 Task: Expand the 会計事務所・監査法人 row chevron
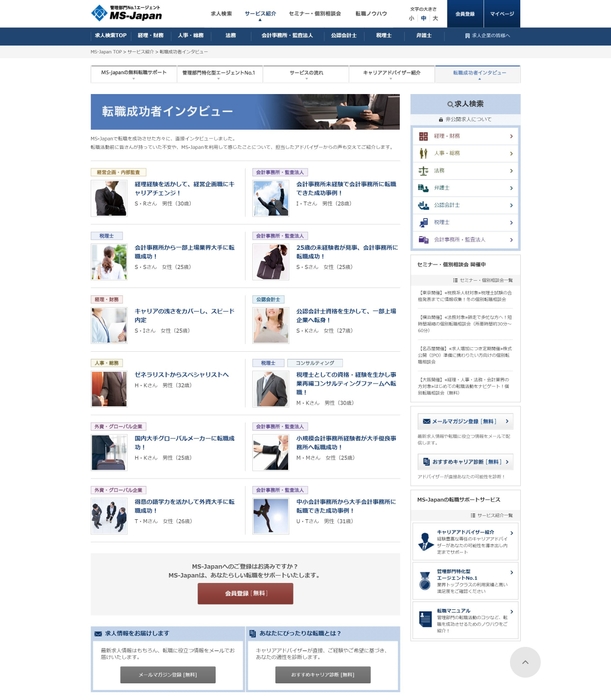[511, 240]
